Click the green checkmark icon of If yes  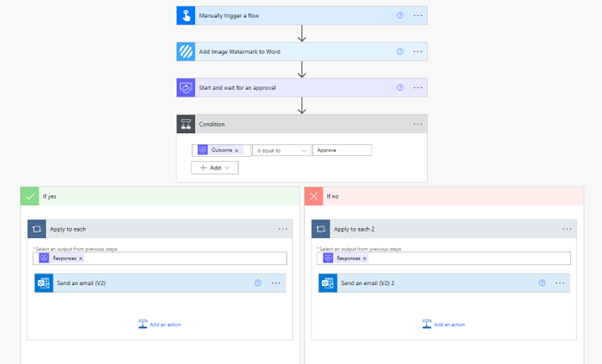point(30,196)
